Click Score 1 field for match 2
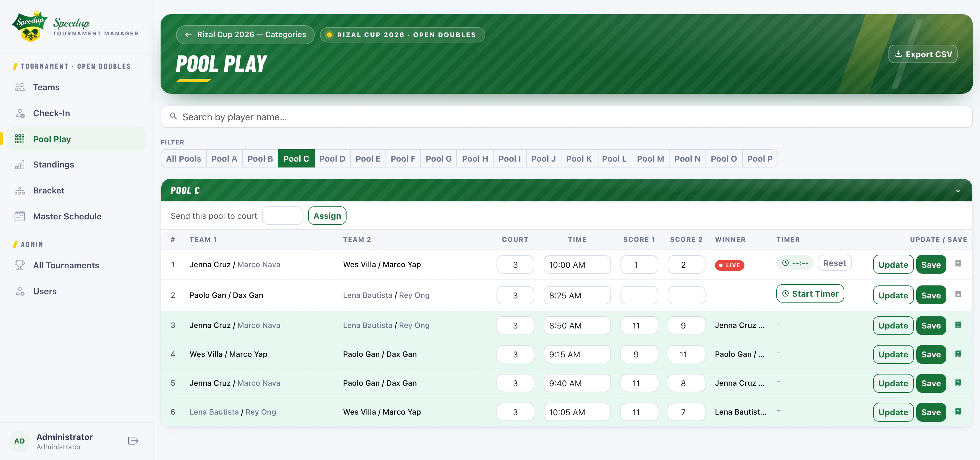The height and width of the screenshot is (460, 980). pos(639,295)
